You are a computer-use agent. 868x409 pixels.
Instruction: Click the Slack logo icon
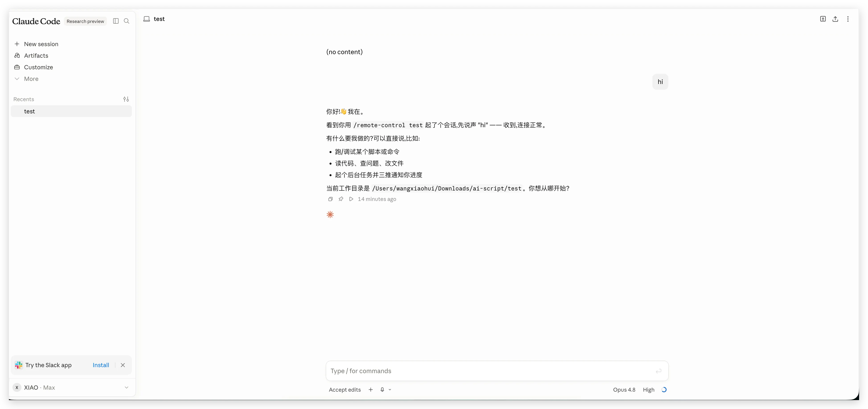[x=19, y=365]
